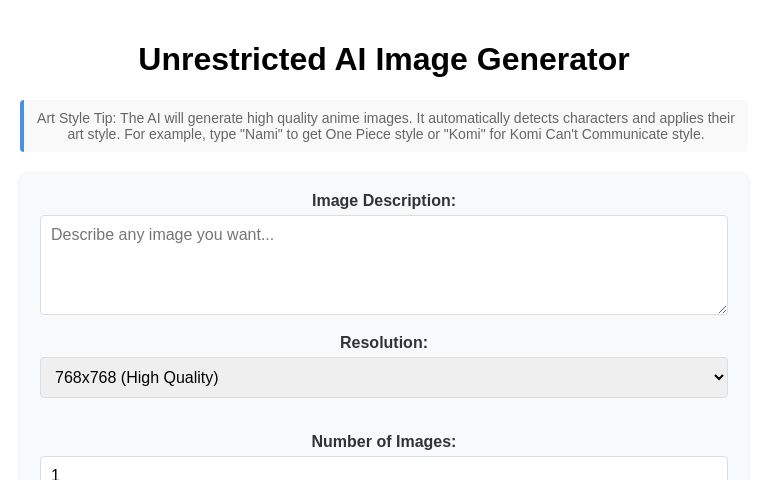
Task: Click the "Art Style Tip:" text
Action: [x=77, y=118]
